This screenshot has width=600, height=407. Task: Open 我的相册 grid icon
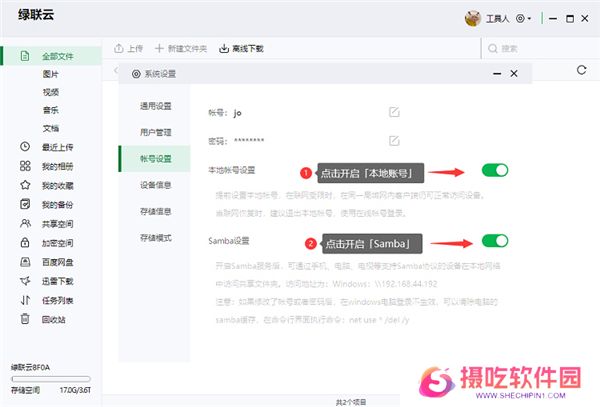pos(25,166)
